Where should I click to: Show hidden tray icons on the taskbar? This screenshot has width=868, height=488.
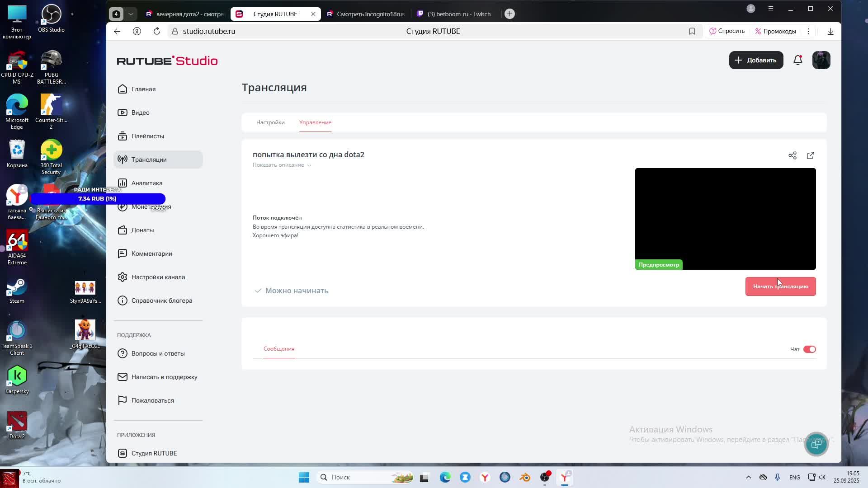(x=748, y=477)
